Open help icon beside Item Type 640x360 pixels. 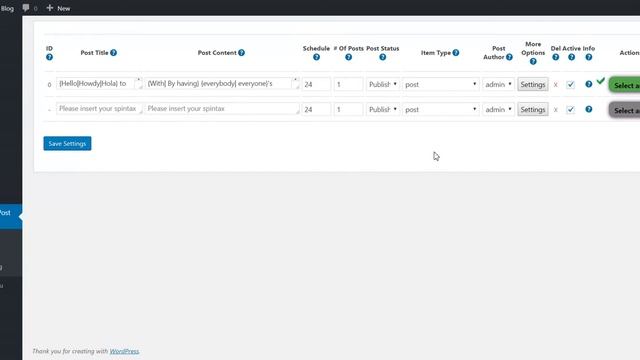coord(456,53)
